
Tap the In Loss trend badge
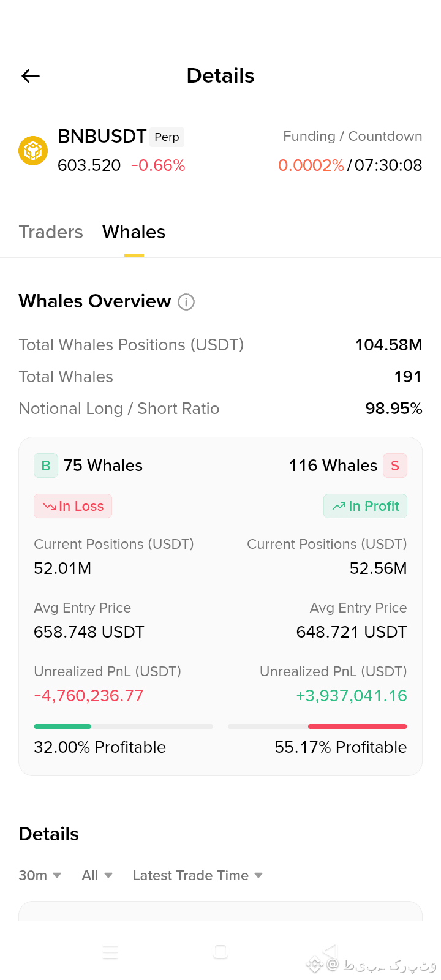(73, 506)
